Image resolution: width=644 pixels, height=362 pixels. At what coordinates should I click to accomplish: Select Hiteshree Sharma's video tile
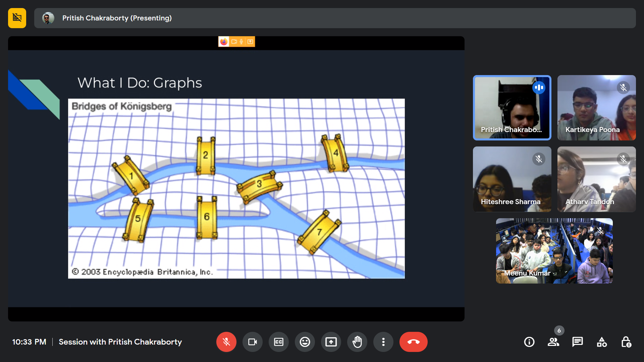512,179
